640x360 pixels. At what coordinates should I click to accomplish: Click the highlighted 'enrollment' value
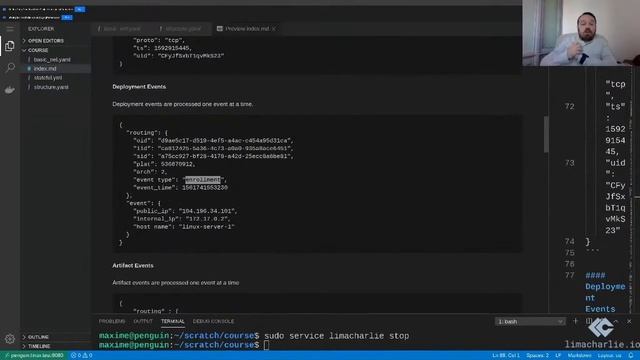coord(203,180)
